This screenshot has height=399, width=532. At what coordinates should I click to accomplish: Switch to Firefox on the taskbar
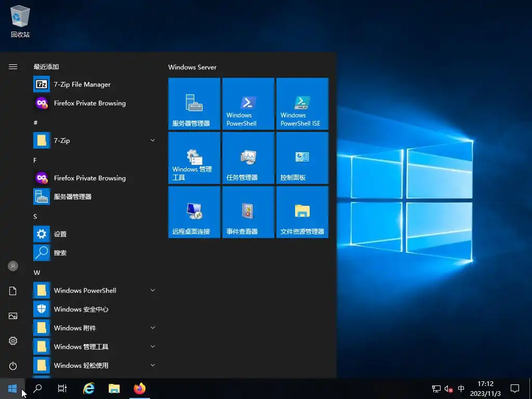pyautogui.click(x=139, y=389)
